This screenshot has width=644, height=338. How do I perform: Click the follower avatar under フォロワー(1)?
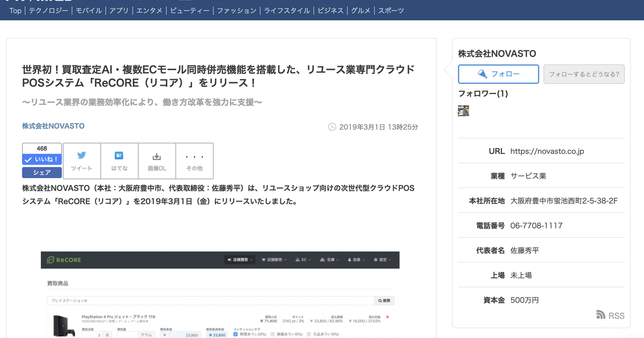tap(464, 111)
